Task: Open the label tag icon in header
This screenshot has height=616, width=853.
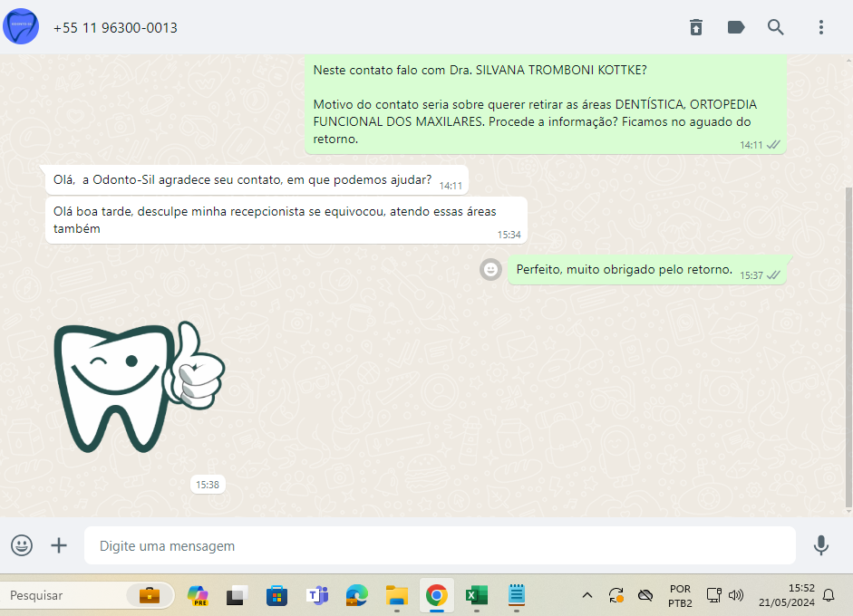Action: (x=736, y=27)
